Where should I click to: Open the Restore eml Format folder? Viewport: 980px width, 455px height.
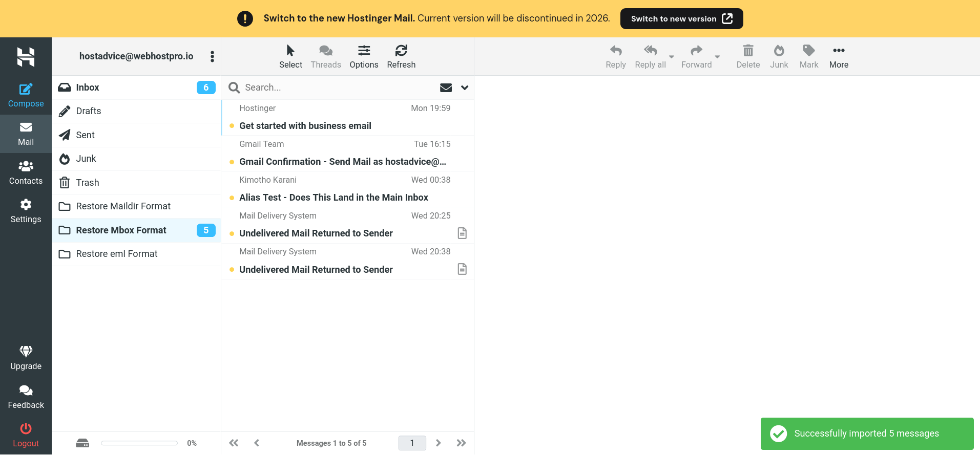(136, 254)
